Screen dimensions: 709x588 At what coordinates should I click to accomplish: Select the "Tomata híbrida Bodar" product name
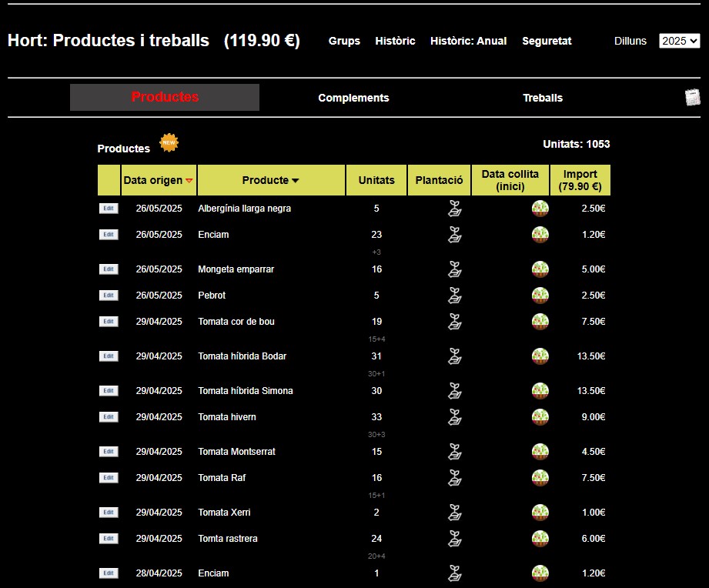(242, 356)
